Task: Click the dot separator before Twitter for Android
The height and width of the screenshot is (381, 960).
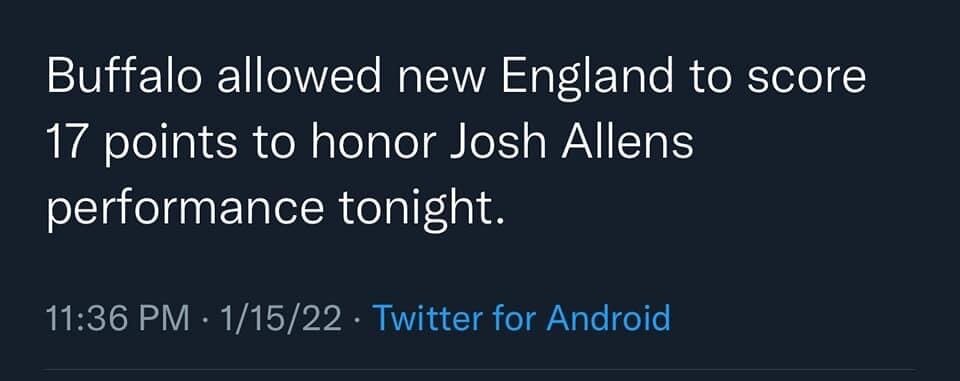Action: [358, 320]
